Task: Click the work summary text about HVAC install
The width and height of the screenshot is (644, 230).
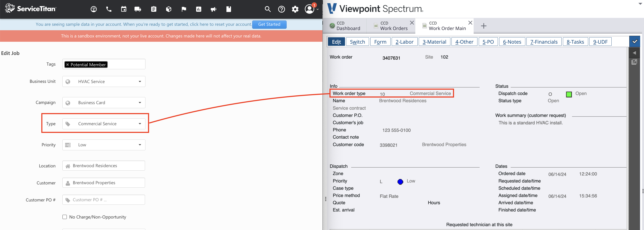Action: (x=530, y=123)
